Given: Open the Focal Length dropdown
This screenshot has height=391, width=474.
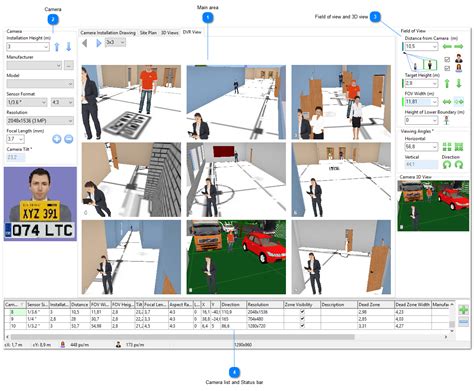Looking at the screenshot, I should [21, 139].
